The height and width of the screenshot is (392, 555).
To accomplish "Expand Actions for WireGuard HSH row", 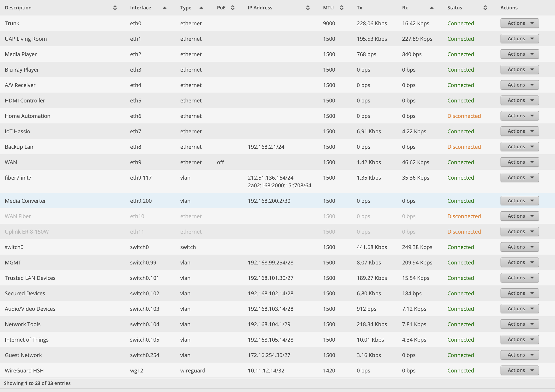I will tap(520, 370).
